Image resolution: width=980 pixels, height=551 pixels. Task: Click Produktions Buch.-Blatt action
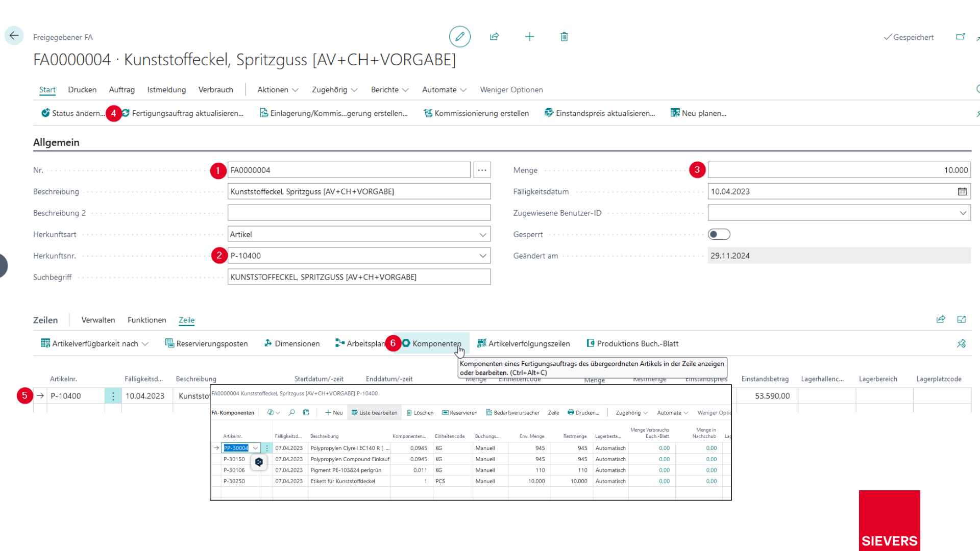click(632, 343)
